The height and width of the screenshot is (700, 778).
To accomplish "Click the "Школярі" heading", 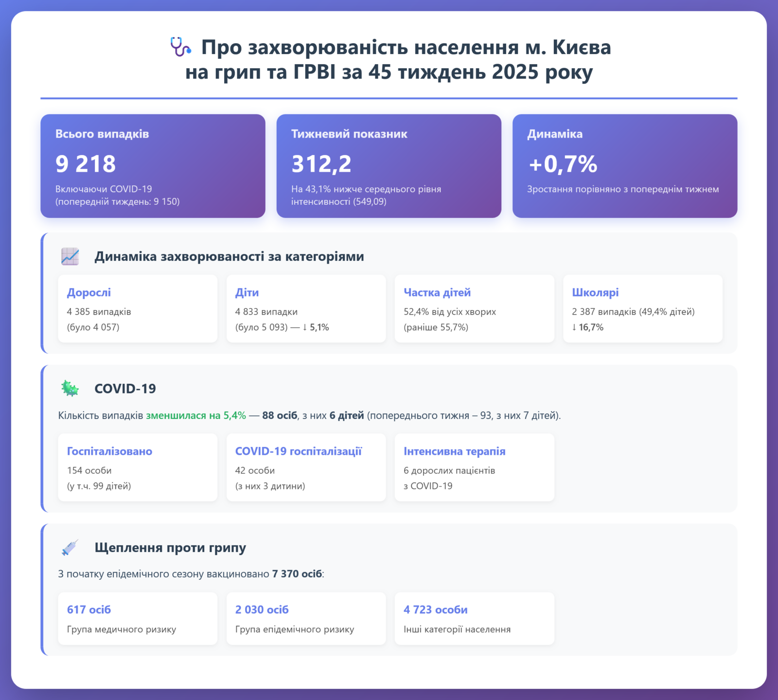I will point(595,292).
